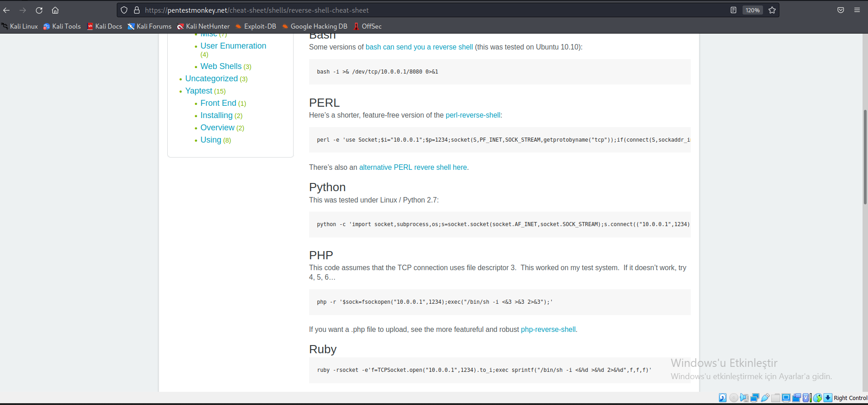The height and width of the screenshot is (405, 868).
Task: Click VirtualBox optical disc status icon
Action: (733, 398)
